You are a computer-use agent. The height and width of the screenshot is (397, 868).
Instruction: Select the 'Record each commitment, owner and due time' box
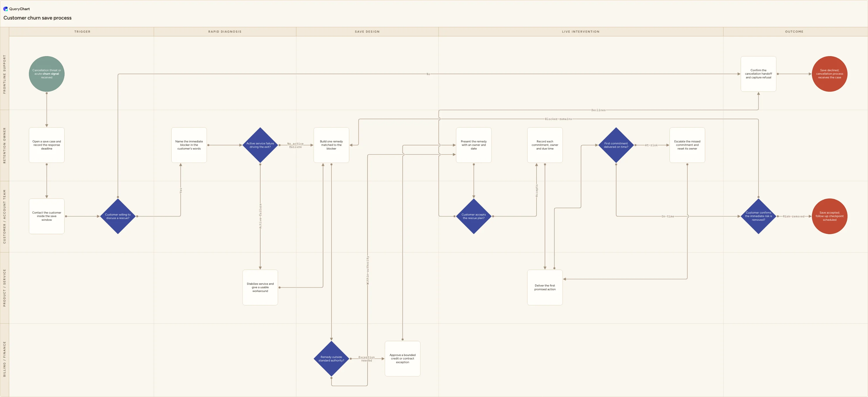pos(545,145)
